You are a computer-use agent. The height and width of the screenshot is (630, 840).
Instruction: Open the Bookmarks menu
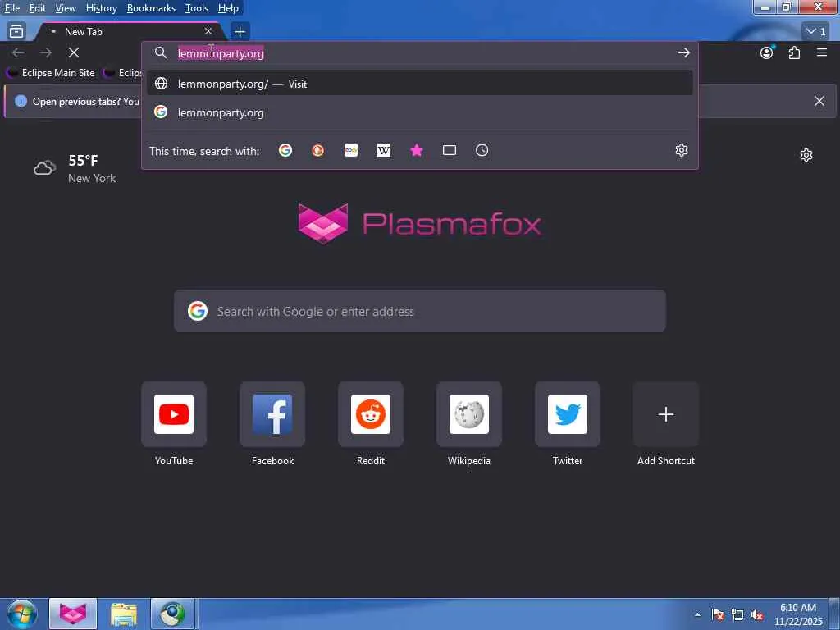pos(151,8)
